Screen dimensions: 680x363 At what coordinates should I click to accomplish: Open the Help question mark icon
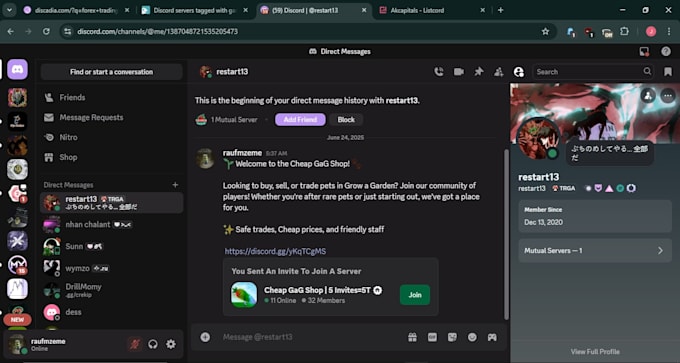pyautogui.click(x=666, y=52)
